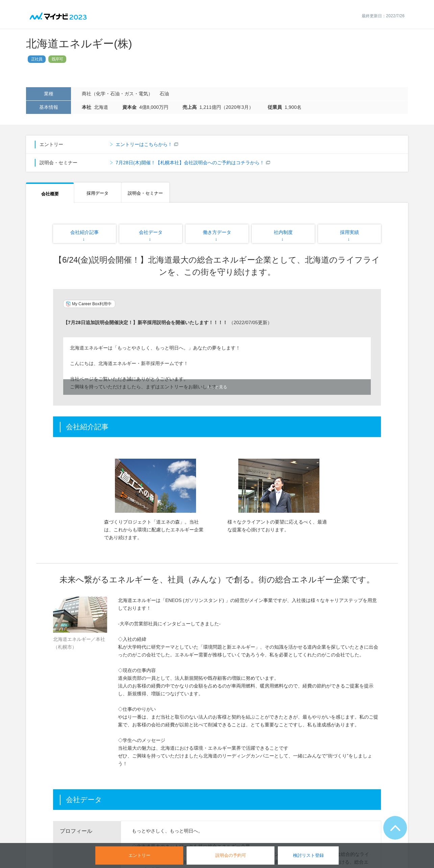434x868 pixels.
Task: Click the 業種 header cell
Action: 48,94
